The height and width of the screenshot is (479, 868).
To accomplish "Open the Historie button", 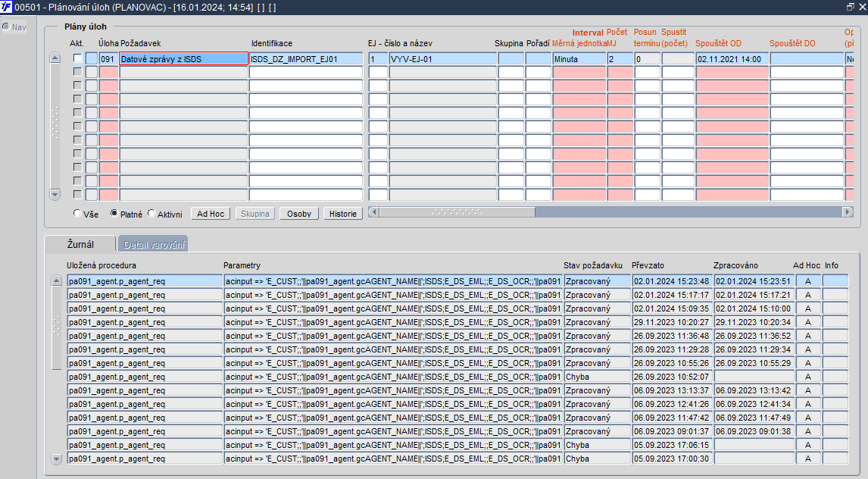I will (x=342, y=214).
